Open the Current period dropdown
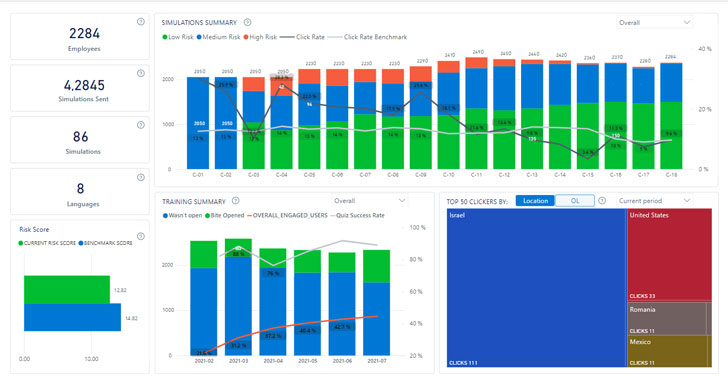728x386 pixels. pyautogui.click(x=655, y=201)
